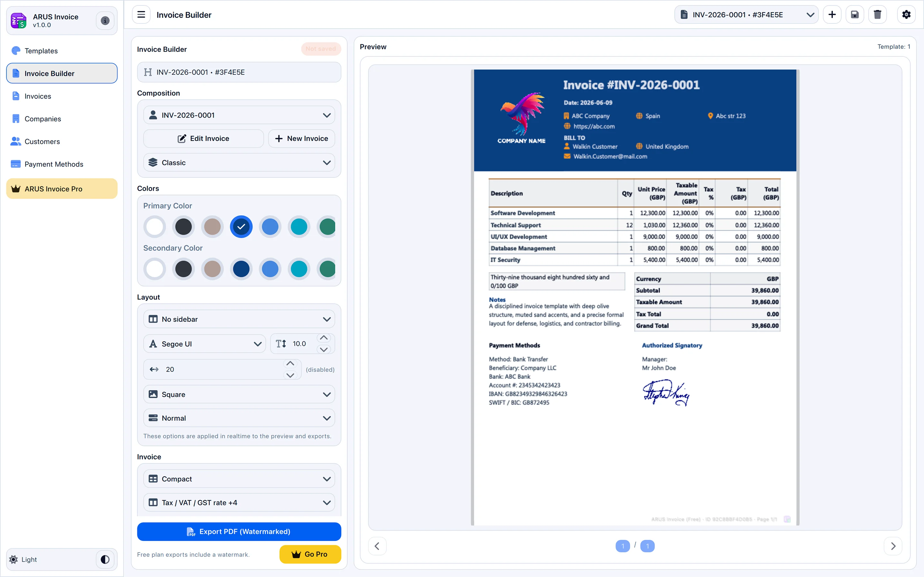Open the Templates section in the sidebar

(41, 50)
